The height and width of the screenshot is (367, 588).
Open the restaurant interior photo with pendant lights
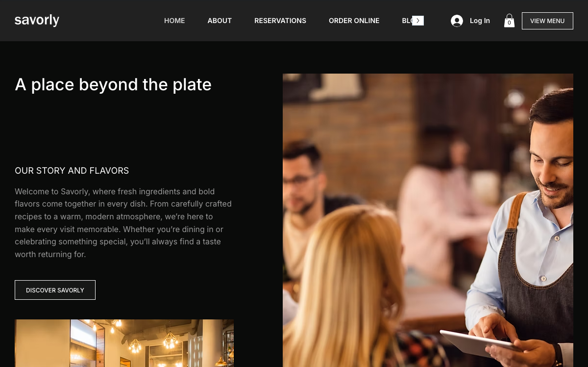[124, 343]
